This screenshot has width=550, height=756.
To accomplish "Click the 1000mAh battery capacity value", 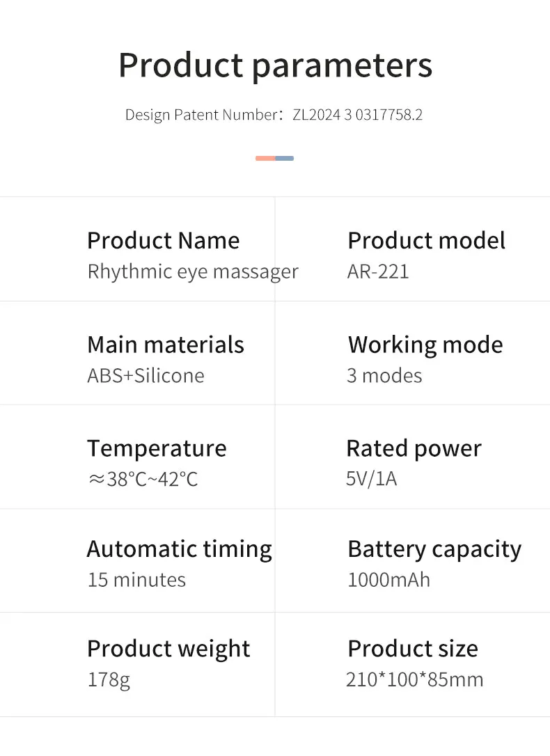I will (x=388, y=580).
